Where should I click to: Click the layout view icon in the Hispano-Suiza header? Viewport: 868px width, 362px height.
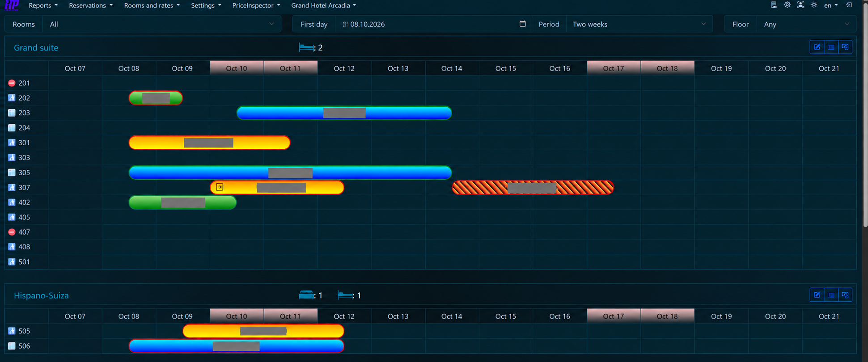coord(831,295)
